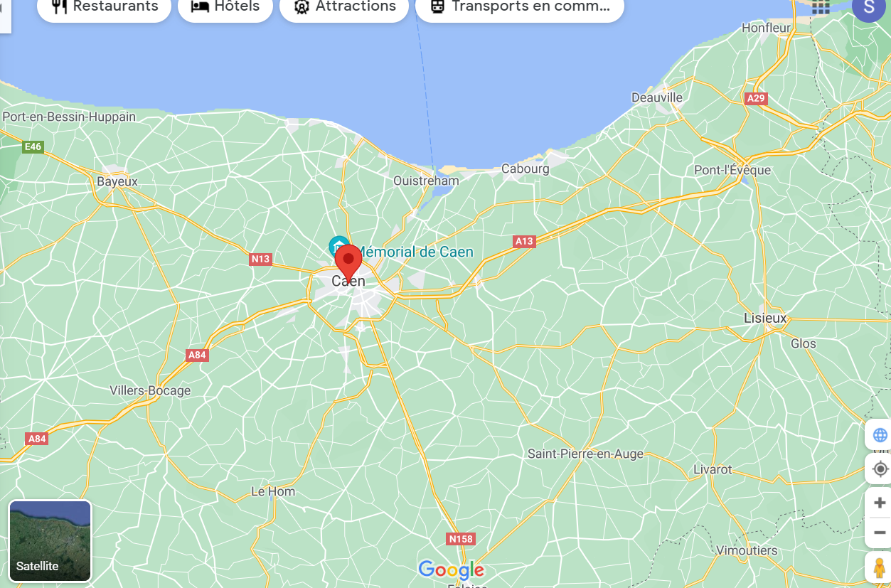The image size is (891, 588).
Task: Open the account avatar labeled S
Action: pyautogui.click(x=868, y=7)
